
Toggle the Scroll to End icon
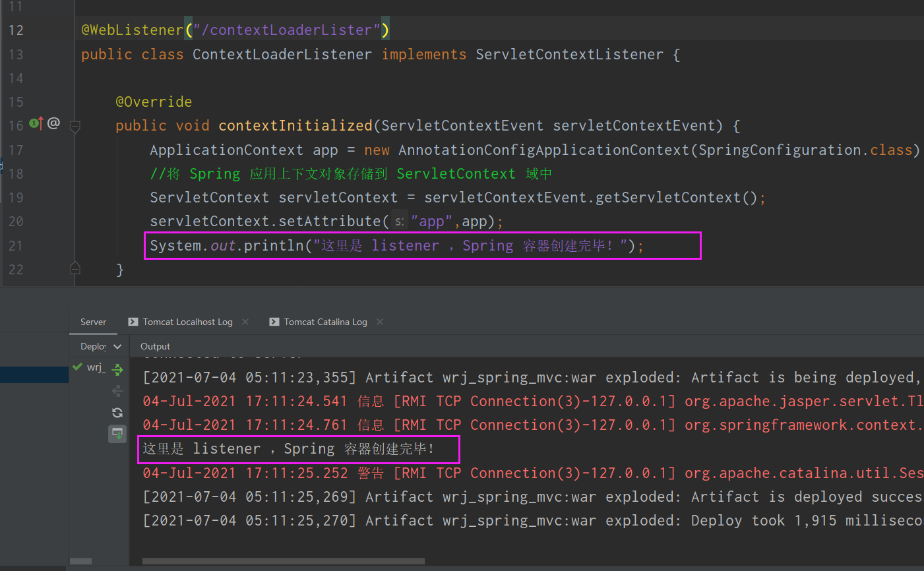click(x=117, y=434)
